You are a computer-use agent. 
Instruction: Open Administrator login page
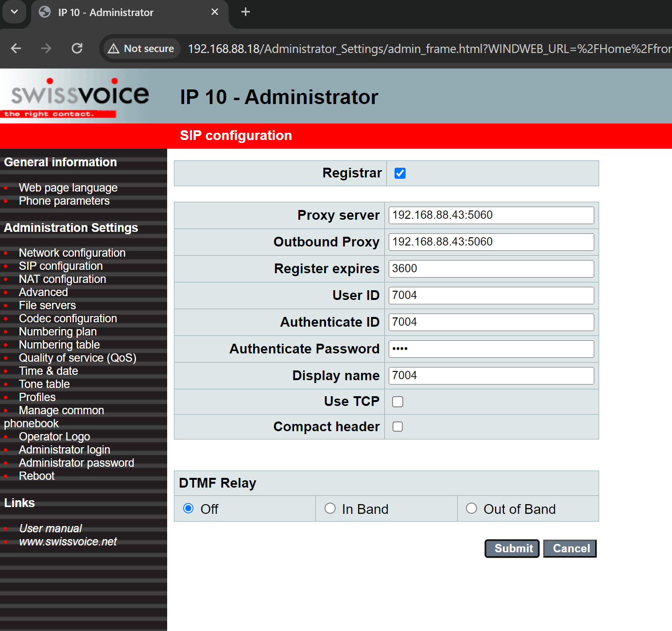point(65,450)
